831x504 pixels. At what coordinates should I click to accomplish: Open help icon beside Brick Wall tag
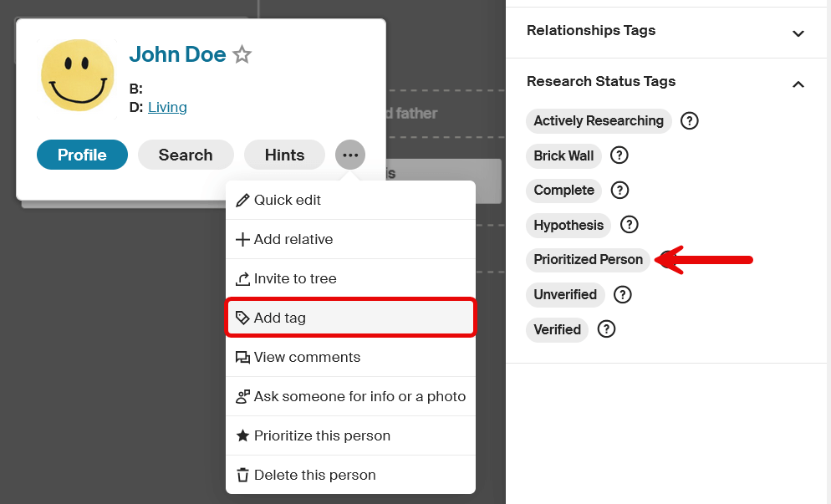click(619, 155)
